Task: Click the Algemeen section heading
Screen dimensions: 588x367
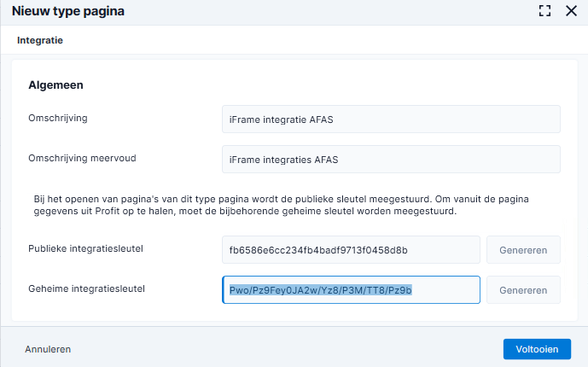Action: tap(55, 85)
